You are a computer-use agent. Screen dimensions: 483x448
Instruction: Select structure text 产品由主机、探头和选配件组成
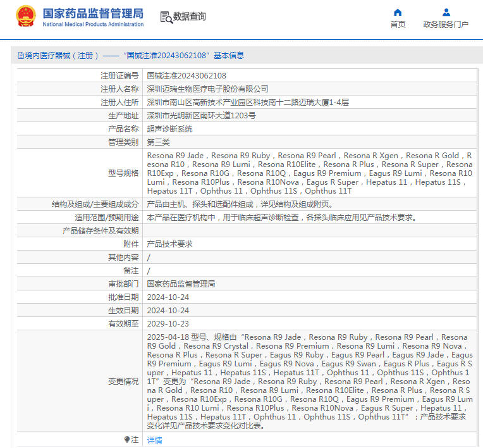pyautogui.click(x=200, y=204)
